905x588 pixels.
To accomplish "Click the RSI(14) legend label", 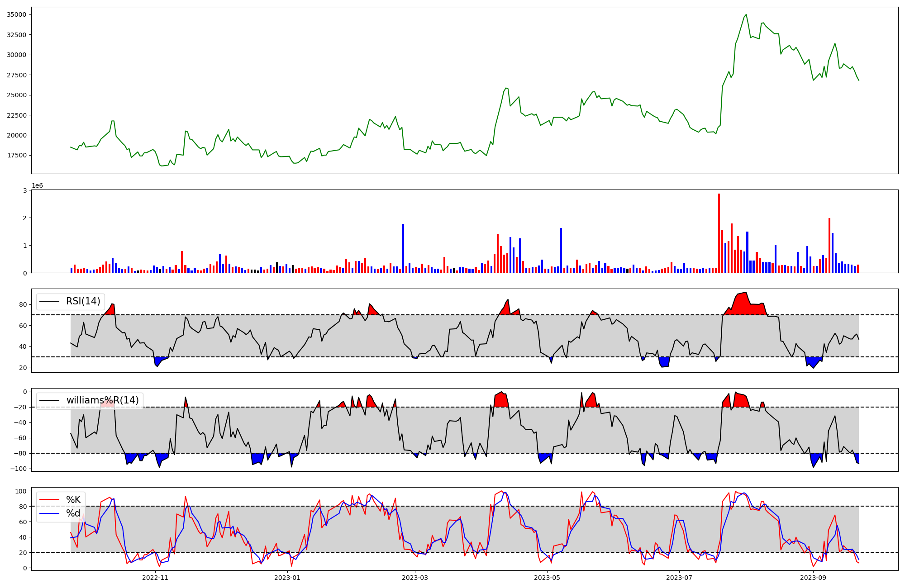I will coord(83,301).
